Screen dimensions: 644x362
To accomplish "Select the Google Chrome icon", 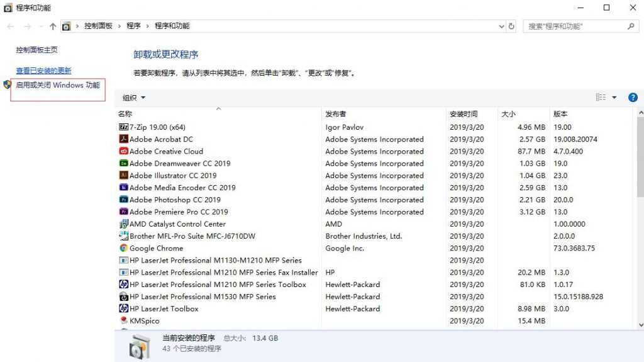I will [124, 248].
